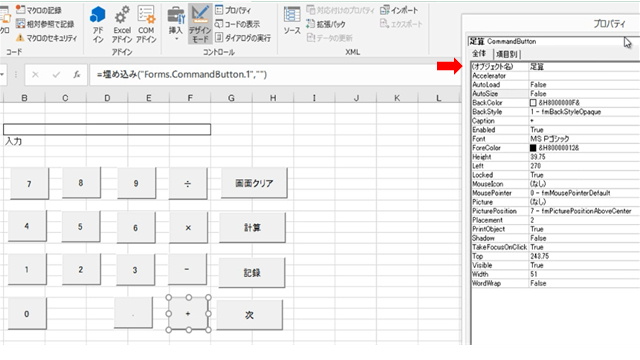Open Excel Add-ins gear icon
Screen dimensions: 640x360
pos(122,16)
